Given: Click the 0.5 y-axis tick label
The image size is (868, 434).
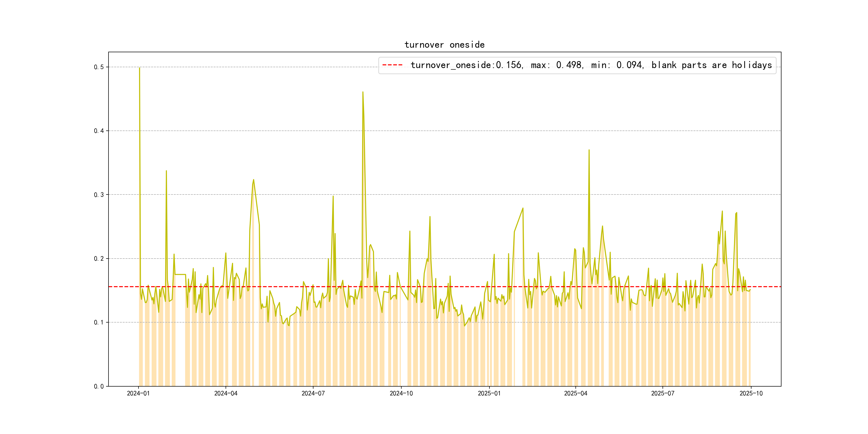Looking at the screenshot, I should (99, 67).
